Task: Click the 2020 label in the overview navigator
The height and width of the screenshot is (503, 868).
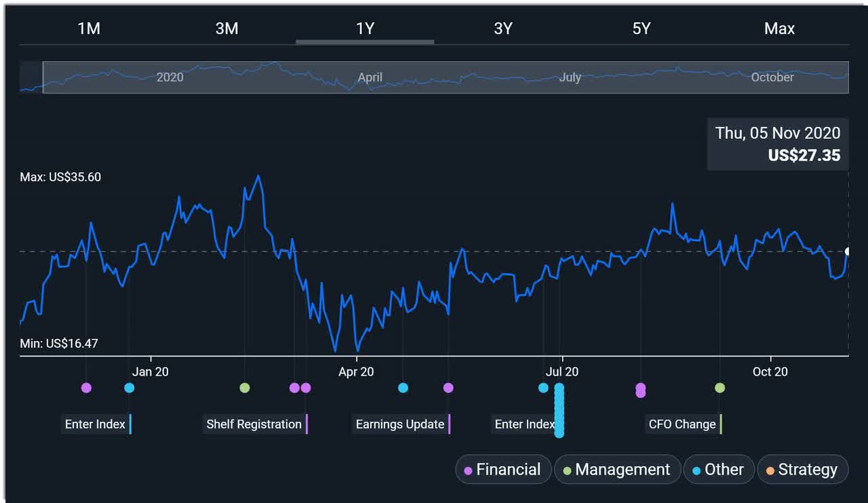Action: click(x=170, y=77)
